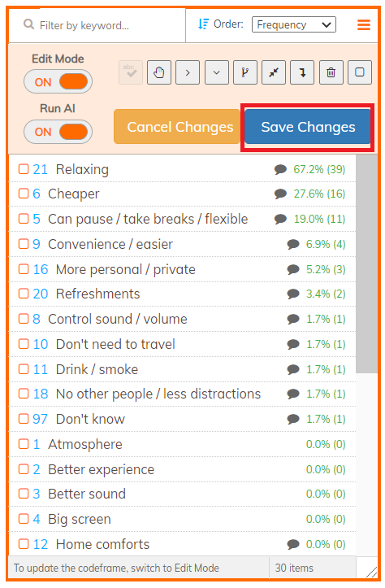Click the Filter by keyword field
385x588 pixels.
97,25
